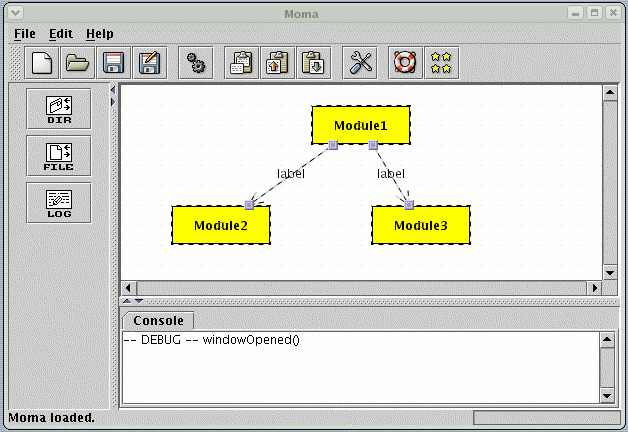
Task: Click the canvas vertical scrollbar down arrow
Action: pyautogui.click(x=609, y=271)
